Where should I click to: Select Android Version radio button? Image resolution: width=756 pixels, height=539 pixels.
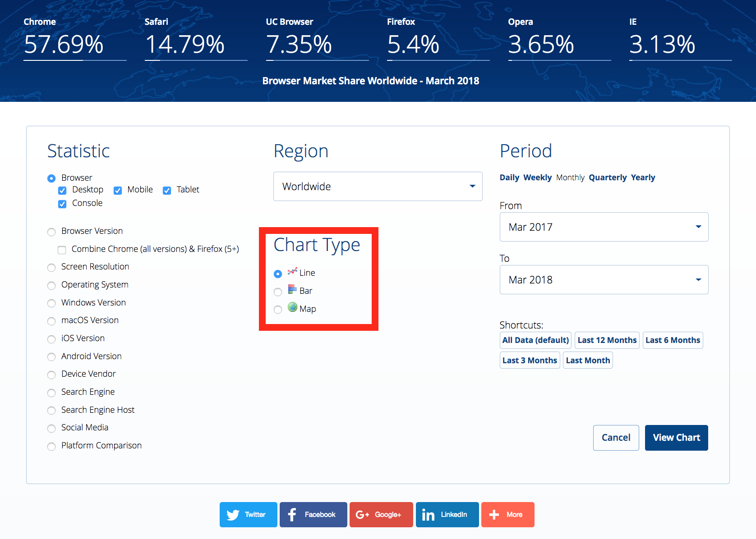(x=51, y=357)
